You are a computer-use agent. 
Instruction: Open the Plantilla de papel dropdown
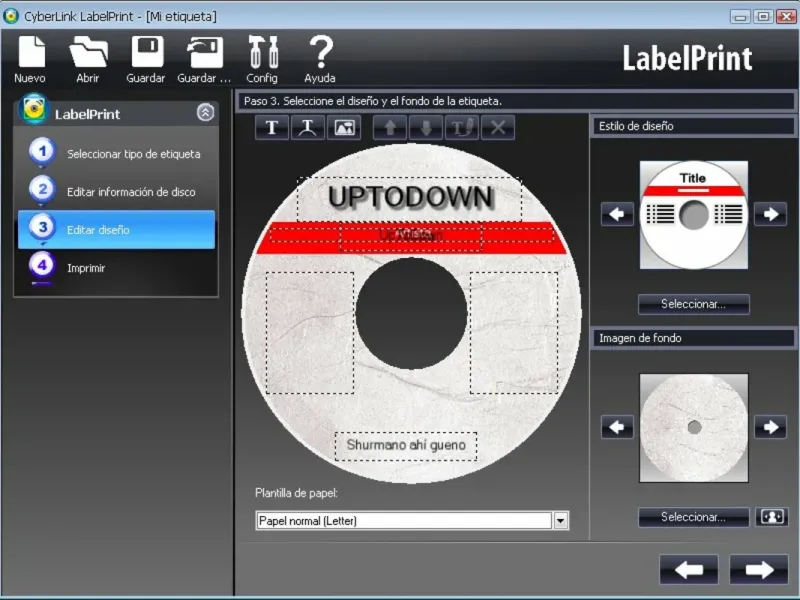[x=560, y=521]
